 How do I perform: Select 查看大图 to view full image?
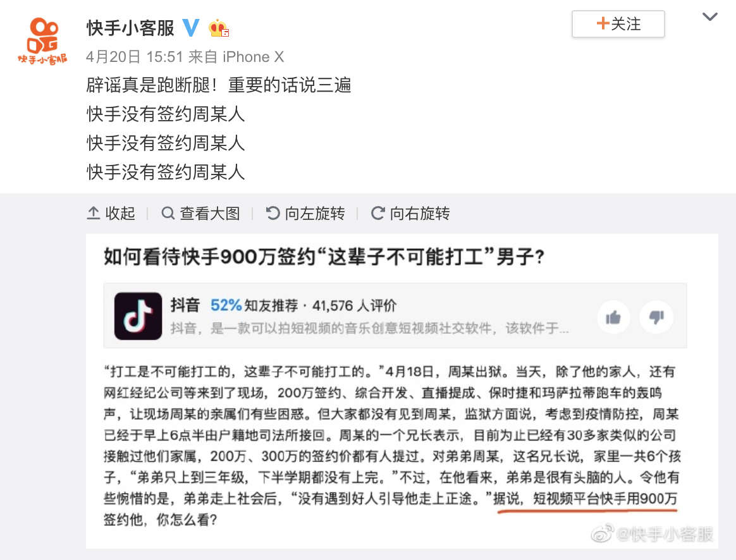coord(200,214)
